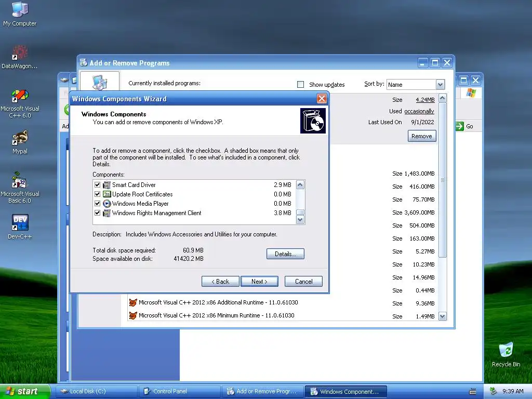Open the DataWagon desktop shortcut

20,57
